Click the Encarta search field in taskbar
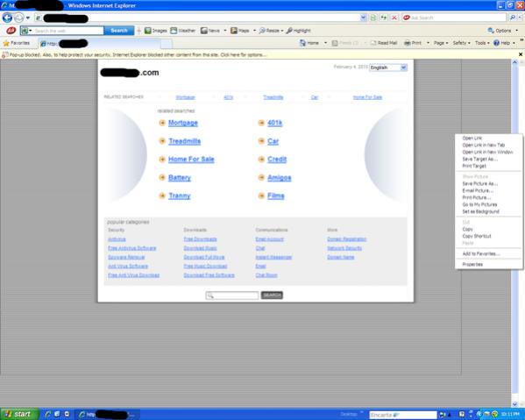The image size is (525, 420). [403, 415]
